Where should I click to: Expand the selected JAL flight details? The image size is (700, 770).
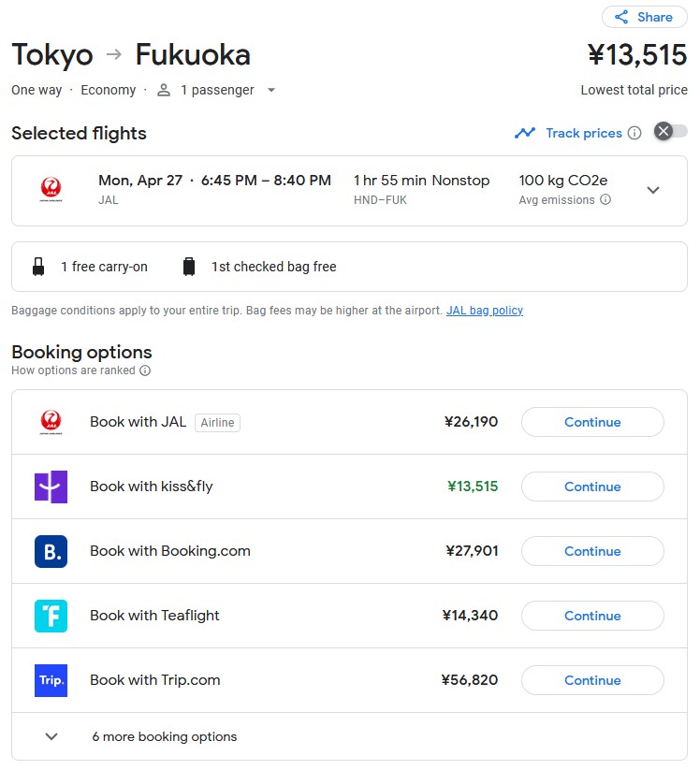point(653,190)
